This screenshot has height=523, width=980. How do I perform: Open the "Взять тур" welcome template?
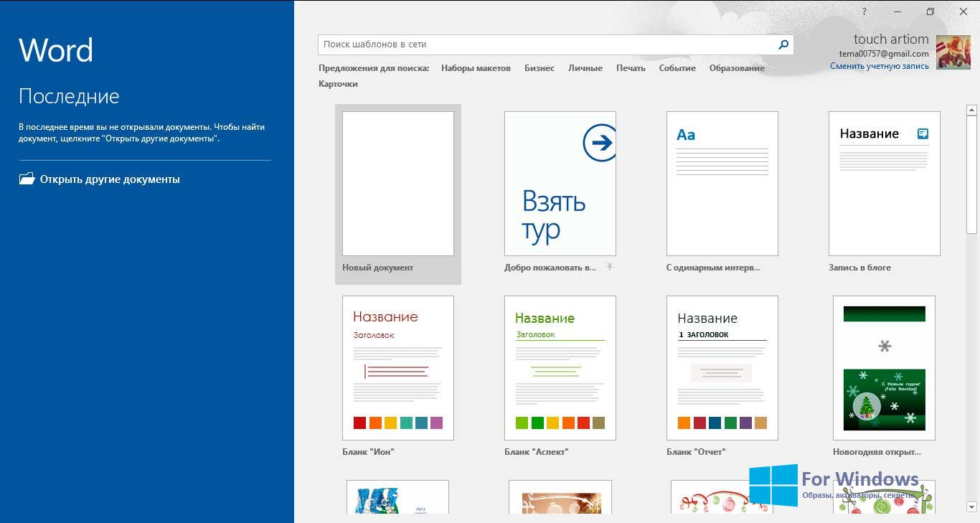point(560,184)
